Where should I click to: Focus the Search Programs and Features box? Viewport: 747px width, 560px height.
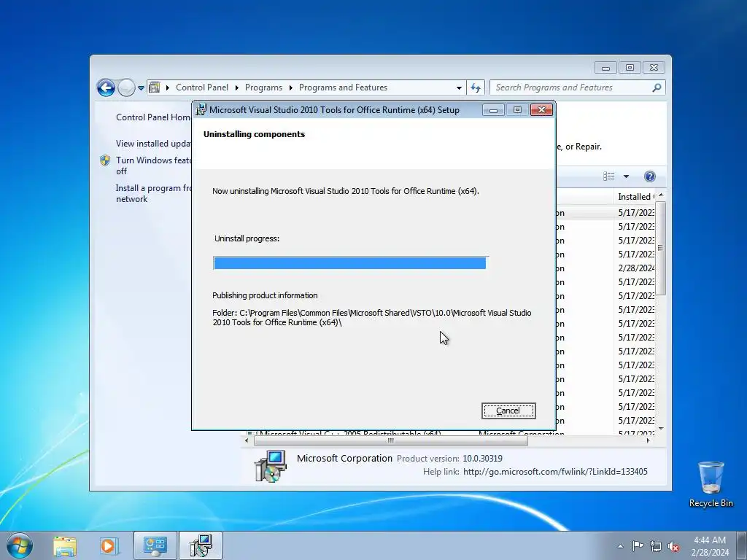point(572,87)
